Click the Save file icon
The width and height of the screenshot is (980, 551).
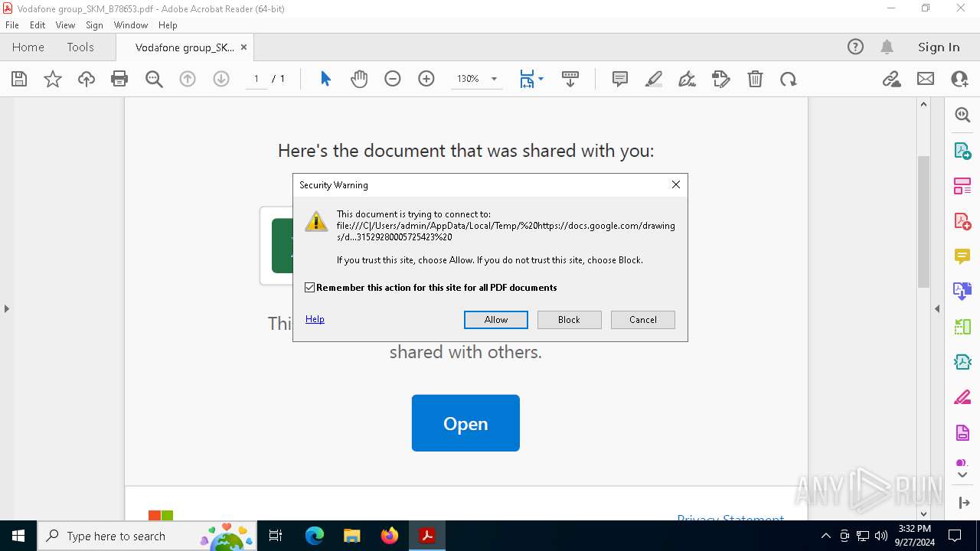pyautogui.click(x=19, y=79)
